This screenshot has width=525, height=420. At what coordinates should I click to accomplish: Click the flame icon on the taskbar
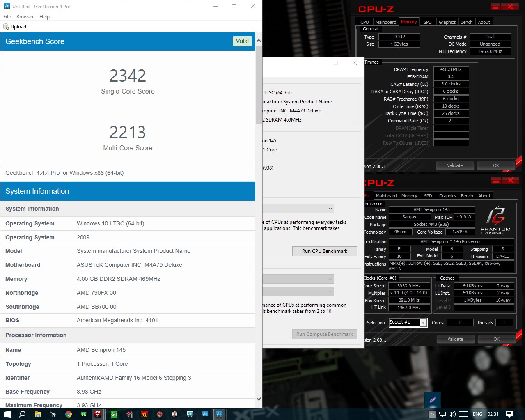pyautogui.click(x=144, y=414)
